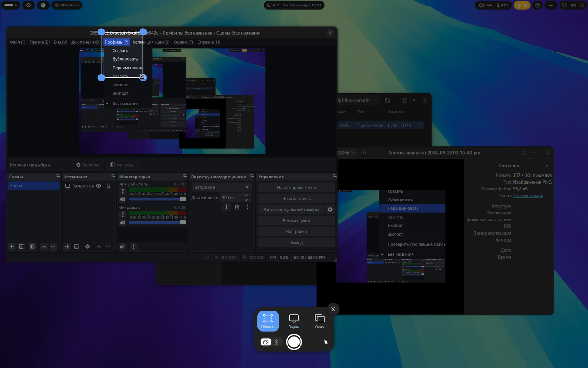Open the Сервис menu
The width and height of the screenshot is (588, 368).
click(183, 42)
